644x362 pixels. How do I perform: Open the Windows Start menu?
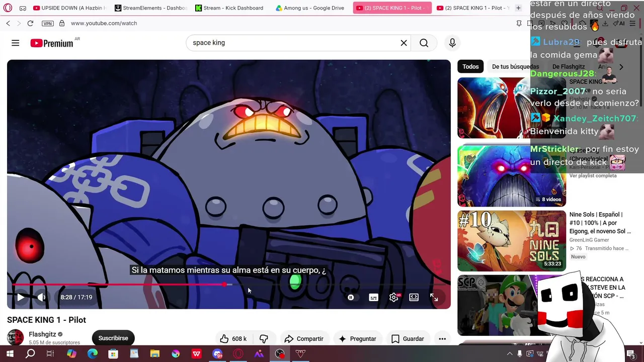(x=9, y=354)
